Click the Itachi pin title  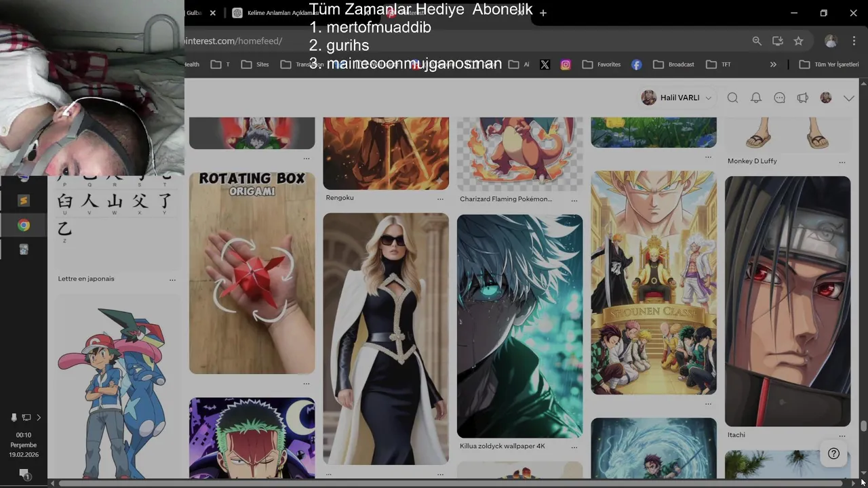point(736,435)
